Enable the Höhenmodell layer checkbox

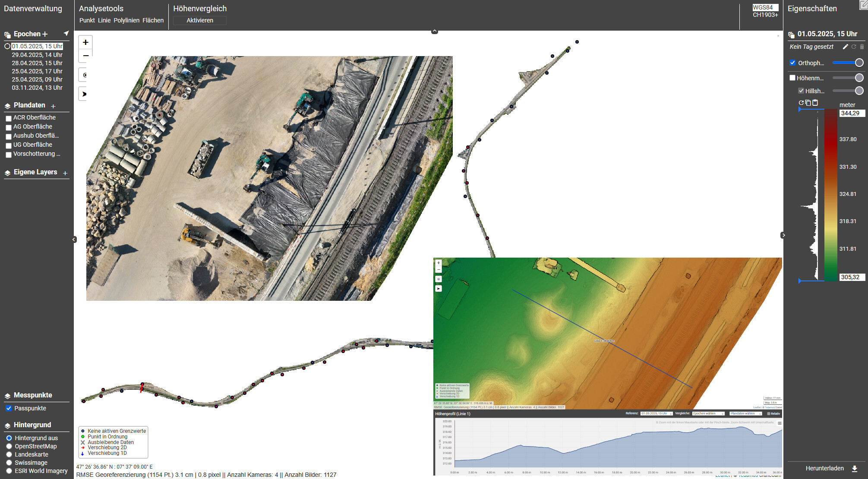pyautogui.click(x=792, y=78)
